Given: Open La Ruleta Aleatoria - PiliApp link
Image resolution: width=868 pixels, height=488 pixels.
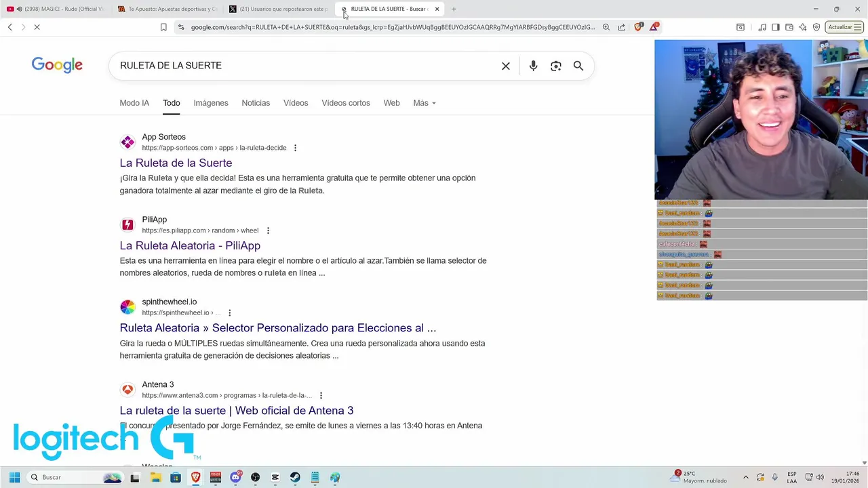Looking at the screenshot, I should [190, 245].
